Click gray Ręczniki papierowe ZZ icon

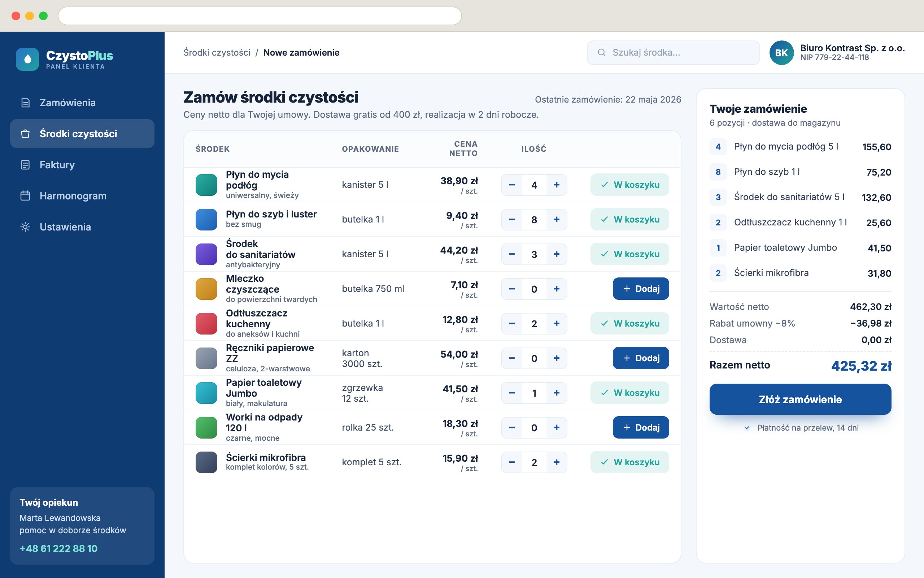pyautogui.click(x=206, y=358)
